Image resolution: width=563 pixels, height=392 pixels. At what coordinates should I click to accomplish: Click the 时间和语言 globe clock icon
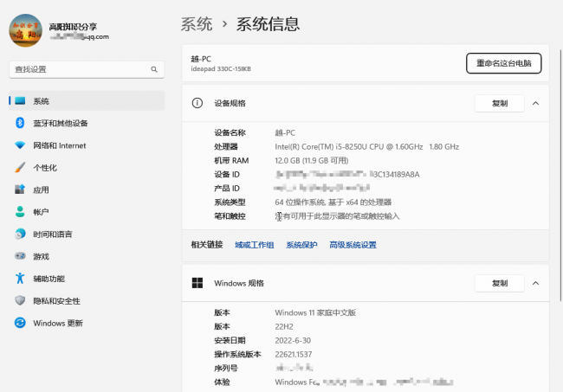(x=20, y=234)
